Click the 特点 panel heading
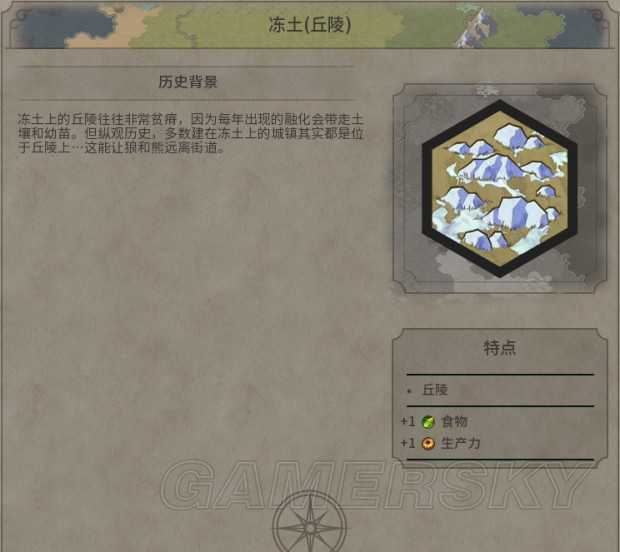 pyautogui.click(x=500, y=348)
